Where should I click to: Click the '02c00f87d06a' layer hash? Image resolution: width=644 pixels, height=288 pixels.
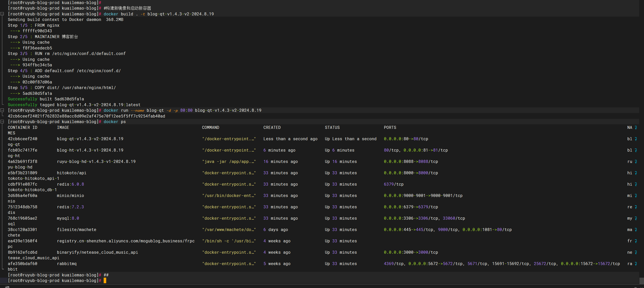[x=37, y=82]
